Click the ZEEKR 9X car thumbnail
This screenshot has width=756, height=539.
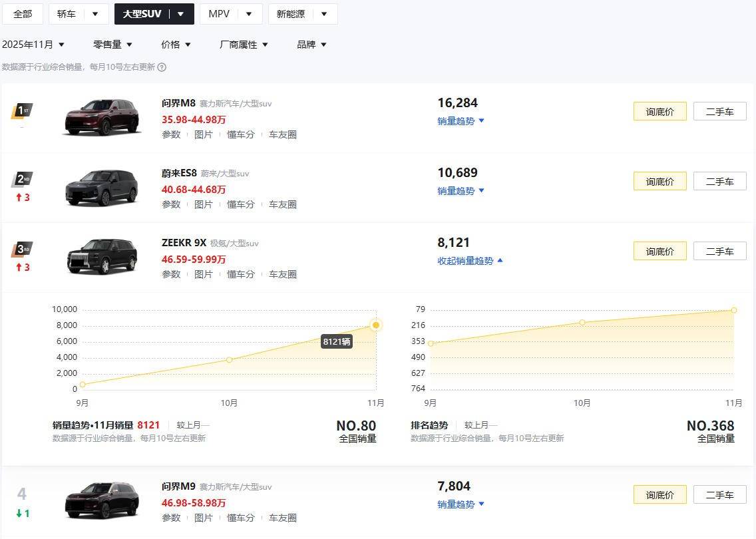click(x=101, y=257)
